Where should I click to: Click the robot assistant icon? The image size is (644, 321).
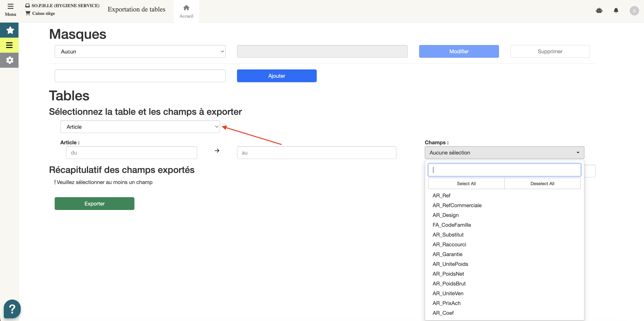[x=599, y=11]
